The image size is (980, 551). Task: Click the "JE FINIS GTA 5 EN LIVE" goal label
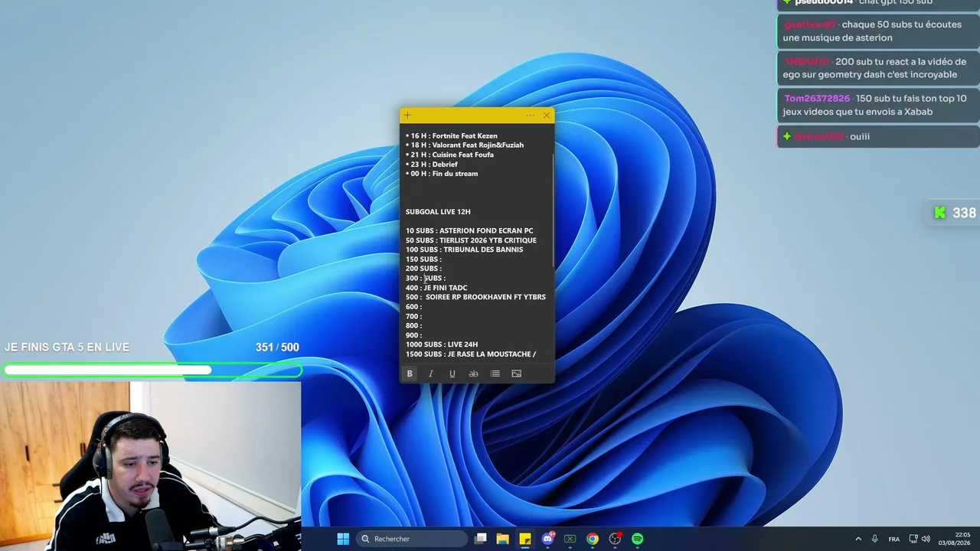pos(67,347)
